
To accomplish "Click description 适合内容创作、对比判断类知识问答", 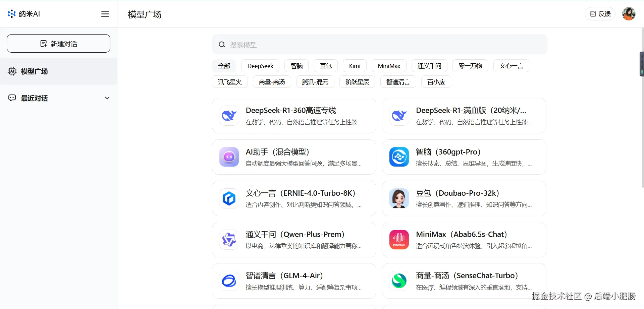I will tap(304, 205).
